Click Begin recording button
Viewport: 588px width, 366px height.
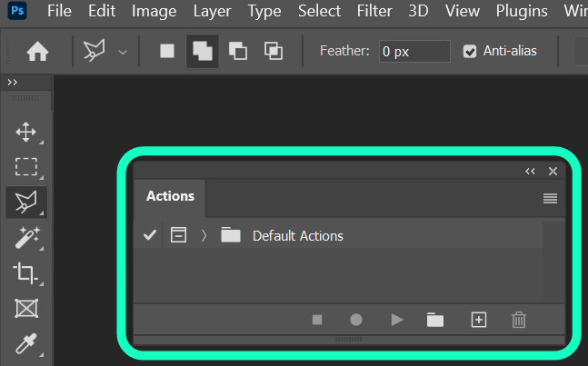[x=356, y=320]
